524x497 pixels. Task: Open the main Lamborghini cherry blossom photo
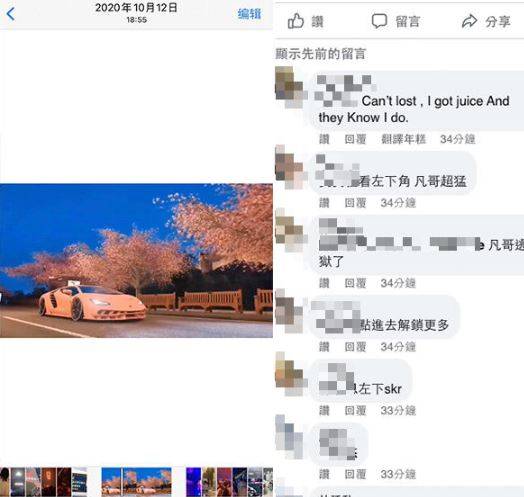click(x=136, y=261)
